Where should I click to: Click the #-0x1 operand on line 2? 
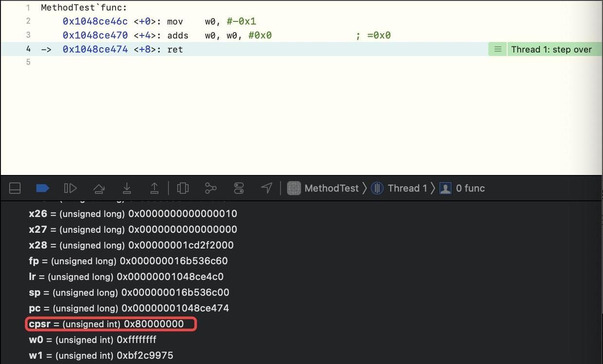241,21
